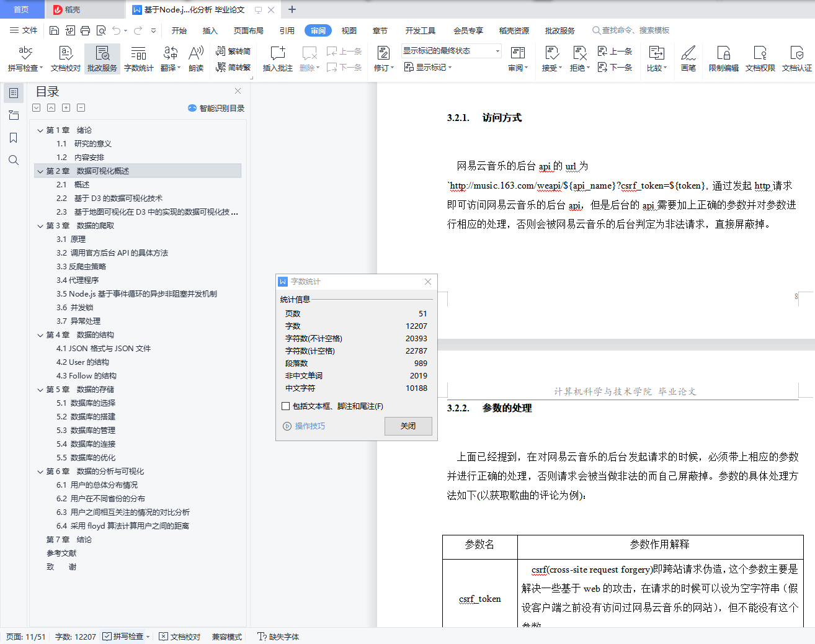Open the 批改服务 ribbon tool
This screenshot has width=815, height=644.
(x=102, y=58)
